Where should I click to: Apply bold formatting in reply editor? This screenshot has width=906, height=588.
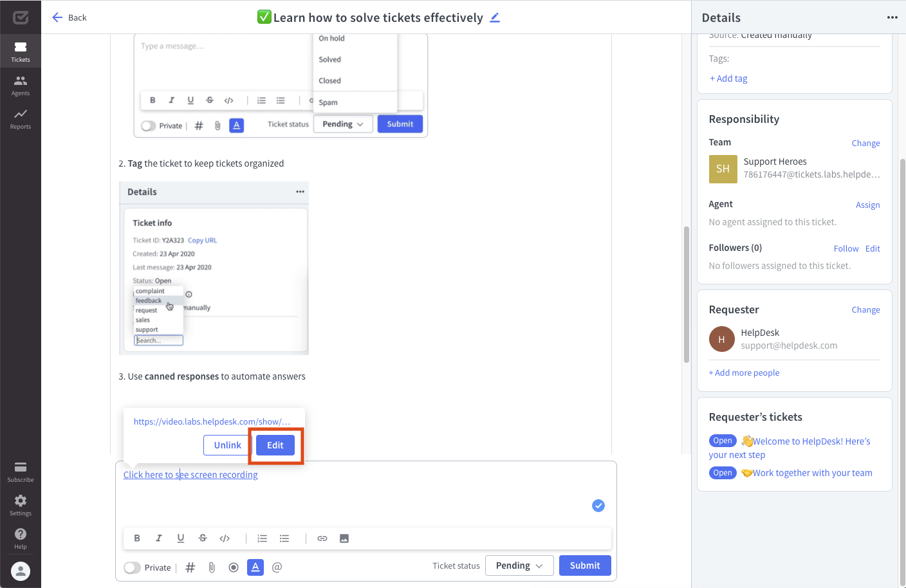tap(137, 538)
